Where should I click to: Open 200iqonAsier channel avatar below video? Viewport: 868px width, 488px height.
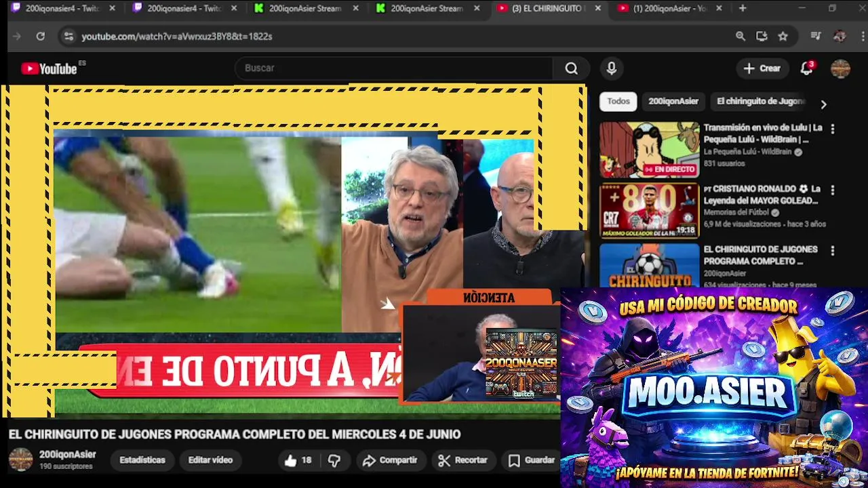(x=20, y=460)
